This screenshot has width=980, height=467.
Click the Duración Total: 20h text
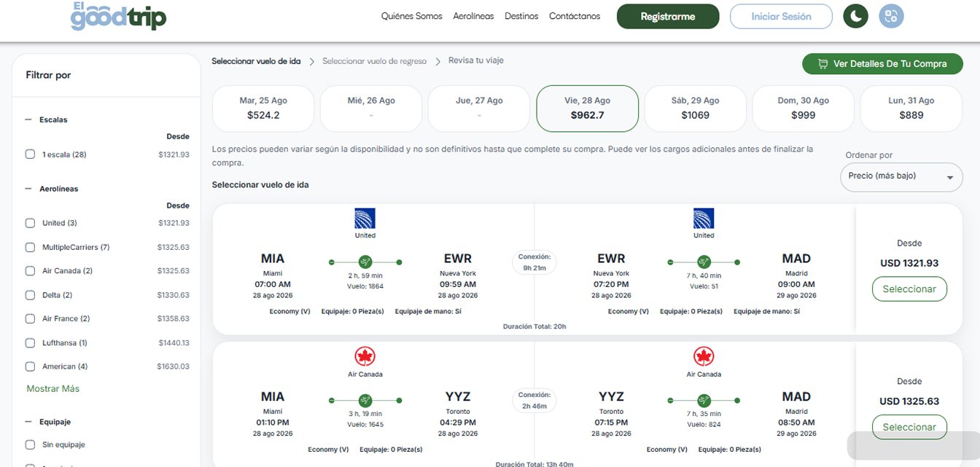point(534,326)
